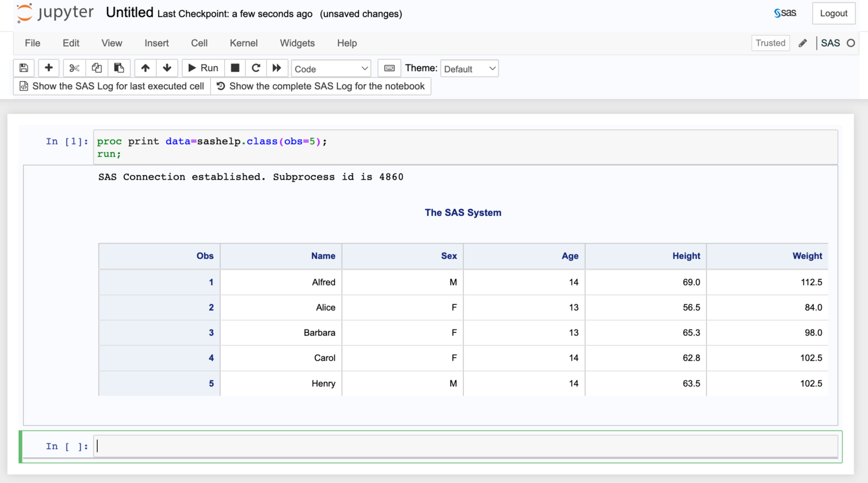Open the Kernel menu
This screenshot has height=483, width=868.
[x=244, y=43]
